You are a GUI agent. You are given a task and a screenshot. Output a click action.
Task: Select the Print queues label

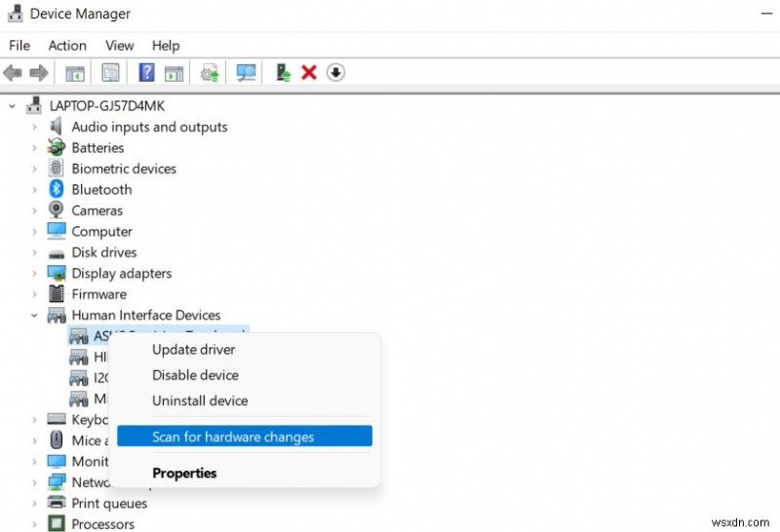point(109,503)
